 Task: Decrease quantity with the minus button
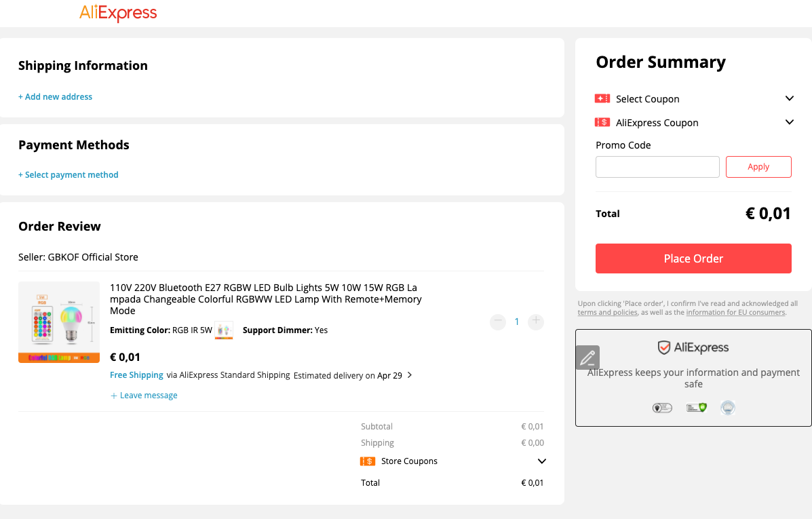498,322
